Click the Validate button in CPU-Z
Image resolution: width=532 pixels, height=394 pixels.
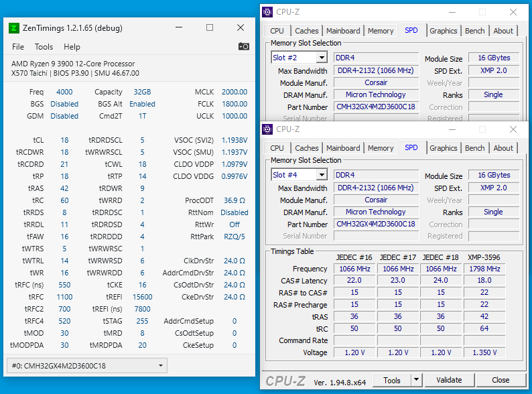click(449, 380)
